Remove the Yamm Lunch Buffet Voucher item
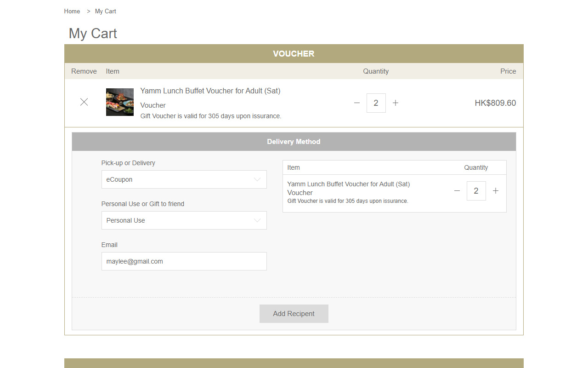 (84, 102)
